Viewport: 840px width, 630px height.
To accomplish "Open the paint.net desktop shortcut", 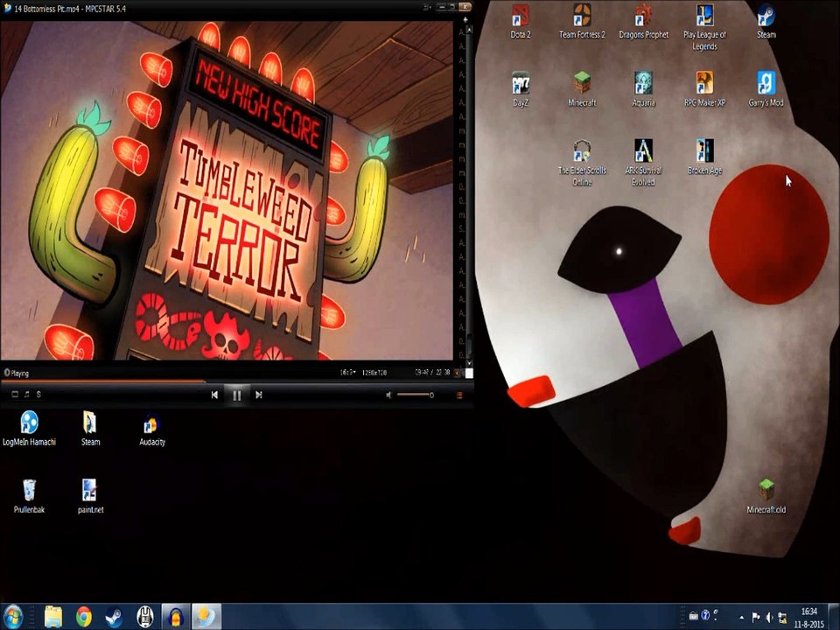I will coord(90,497).
